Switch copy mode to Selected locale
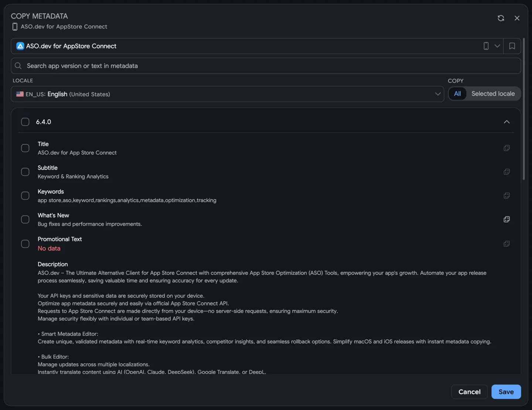 pyautogui.click(x=493, y=94)
